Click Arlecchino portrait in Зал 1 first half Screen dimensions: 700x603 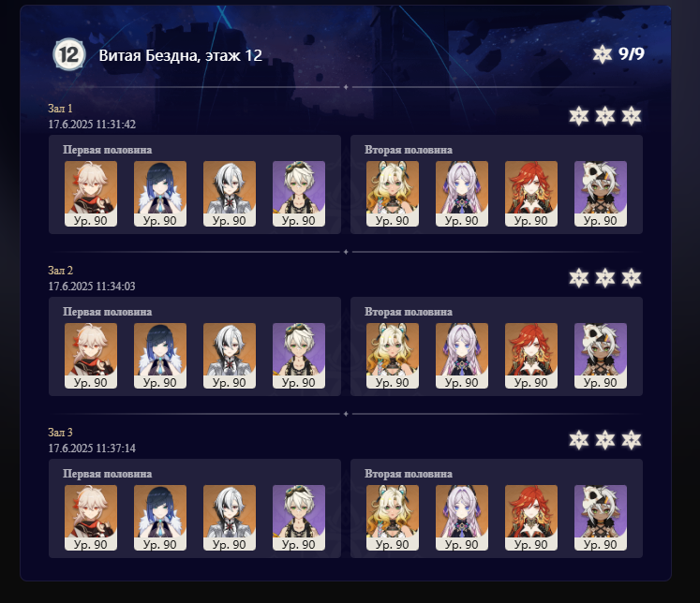[230, 194]
